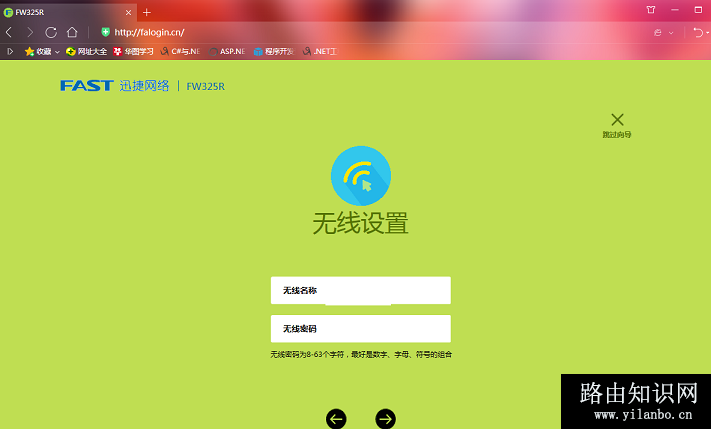Expand the 收藏 favorites dropdown arrow
Screen dimensions: 711x429
point(57,52)
